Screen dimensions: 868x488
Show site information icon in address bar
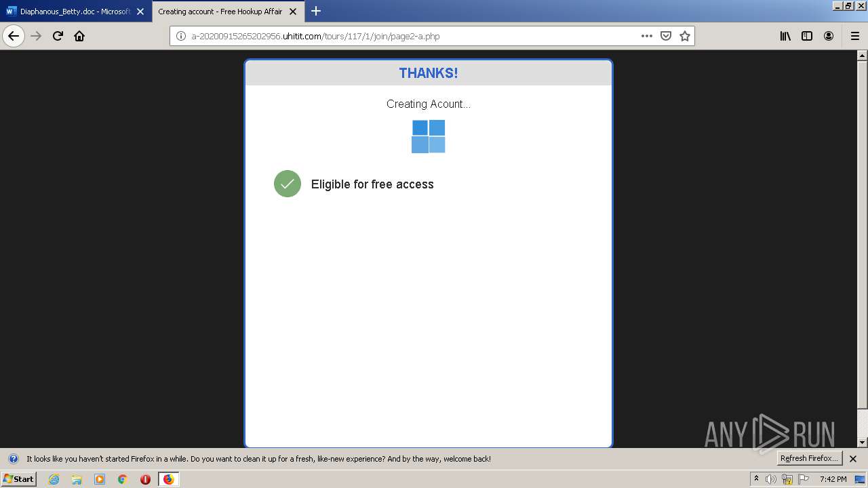[181, 36]
